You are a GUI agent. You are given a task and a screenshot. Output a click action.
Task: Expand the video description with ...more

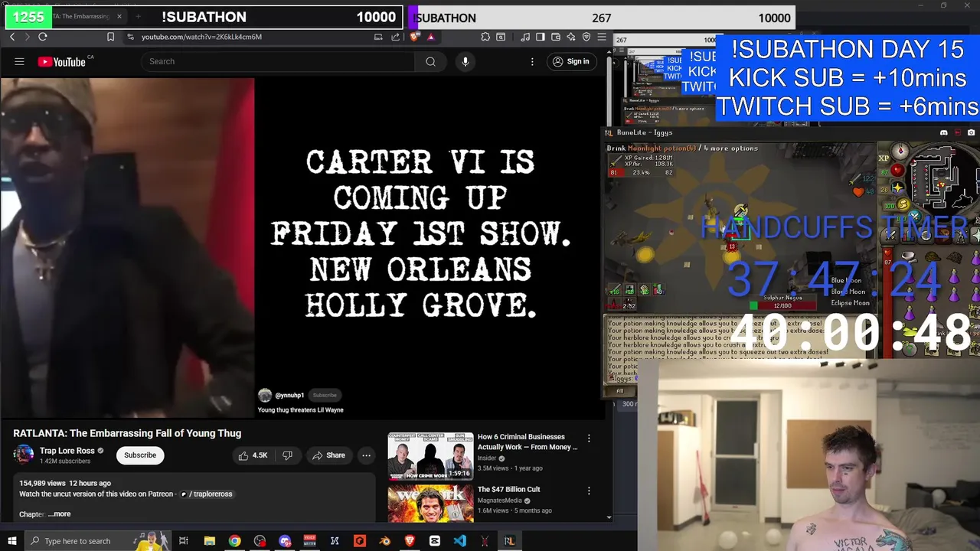coord(59,514)
